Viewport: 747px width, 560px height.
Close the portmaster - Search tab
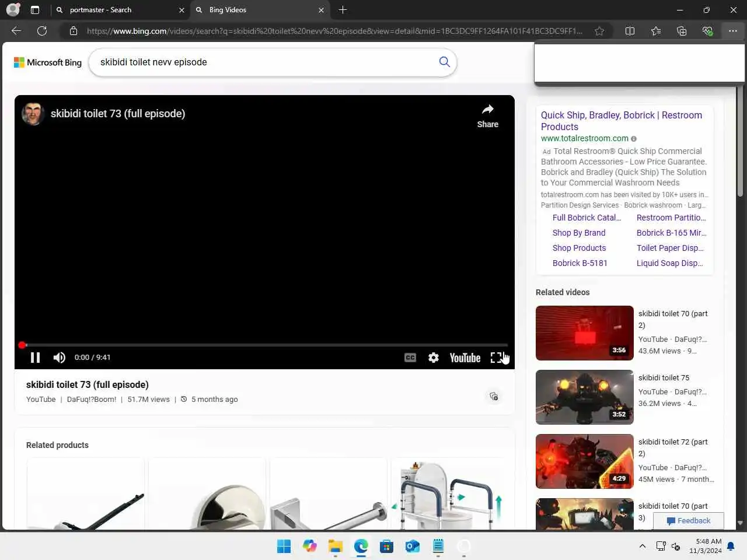coord(181,10)
